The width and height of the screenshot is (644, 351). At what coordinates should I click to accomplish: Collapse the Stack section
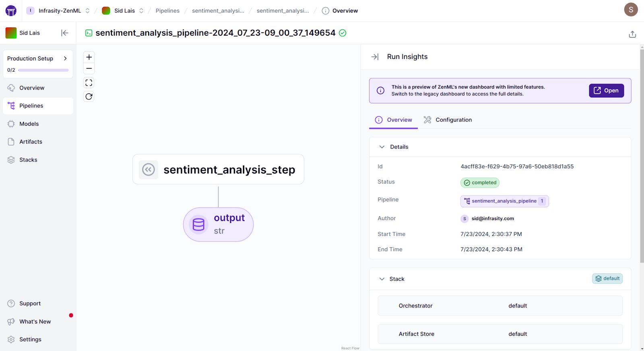tap(382, 279)
